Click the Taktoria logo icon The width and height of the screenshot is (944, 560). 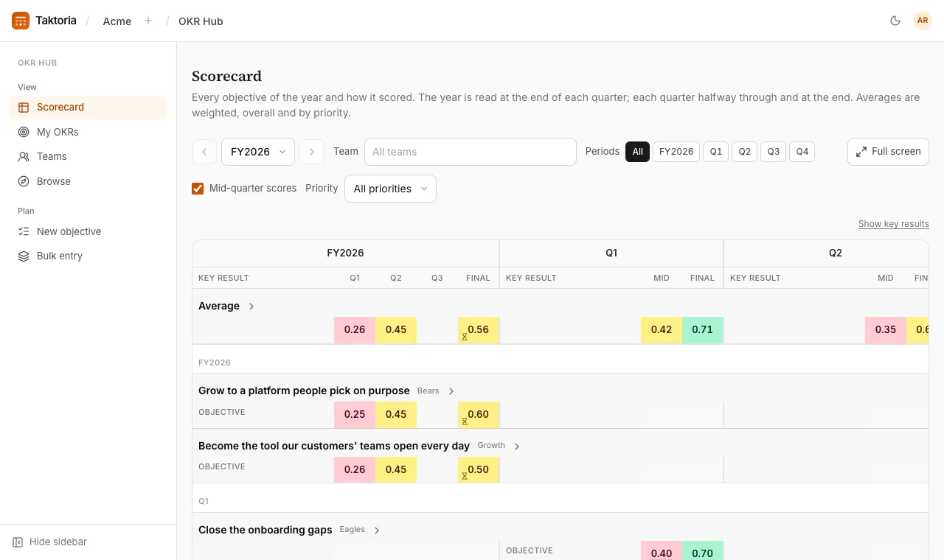[21, 21]
